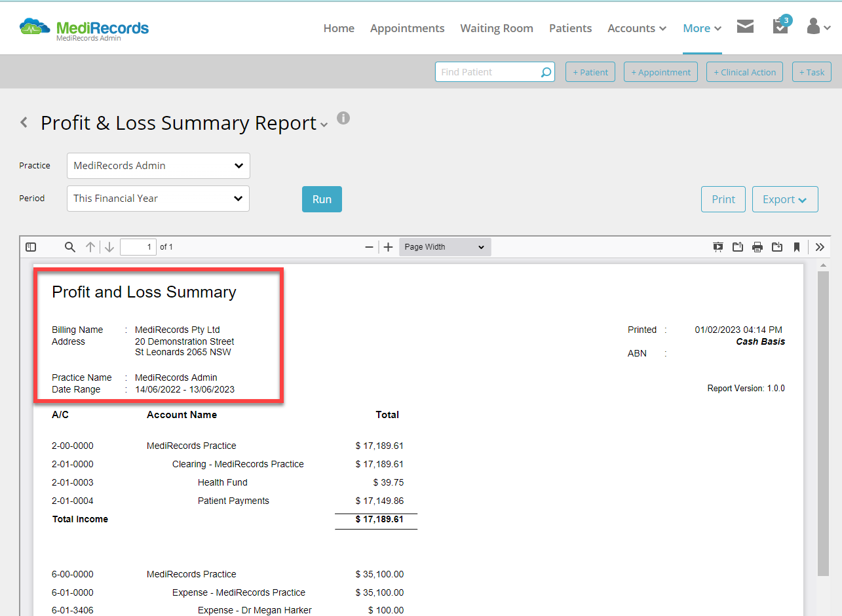
Task: Click the MediRecords cloud logo
Action: coord(84,28)
